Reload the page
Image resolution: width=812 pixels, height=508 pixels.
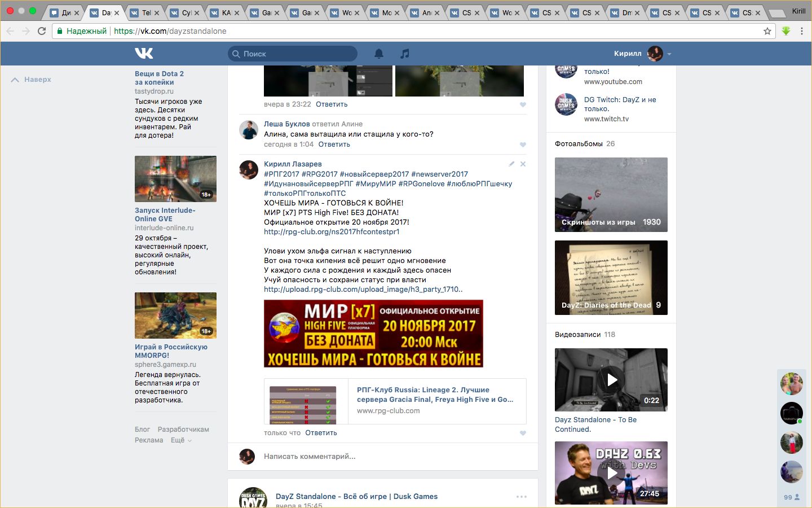click(42, 31)
